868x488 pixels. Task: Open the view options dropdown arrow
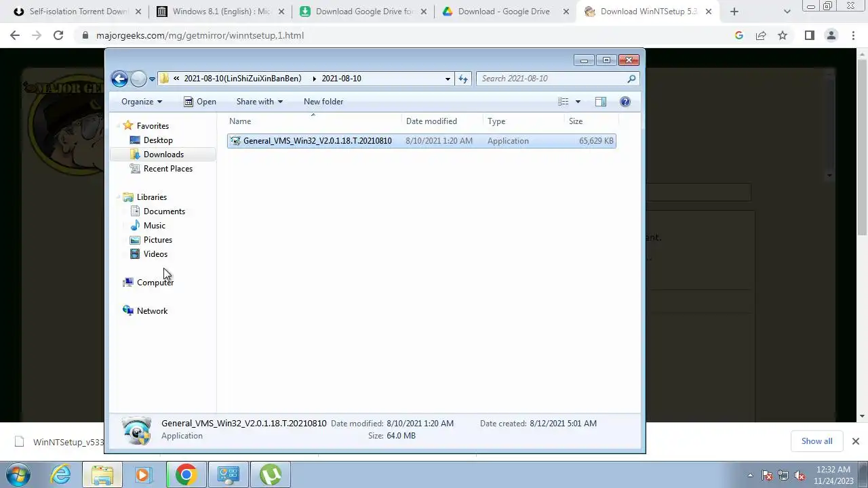[x=578, y=102]
